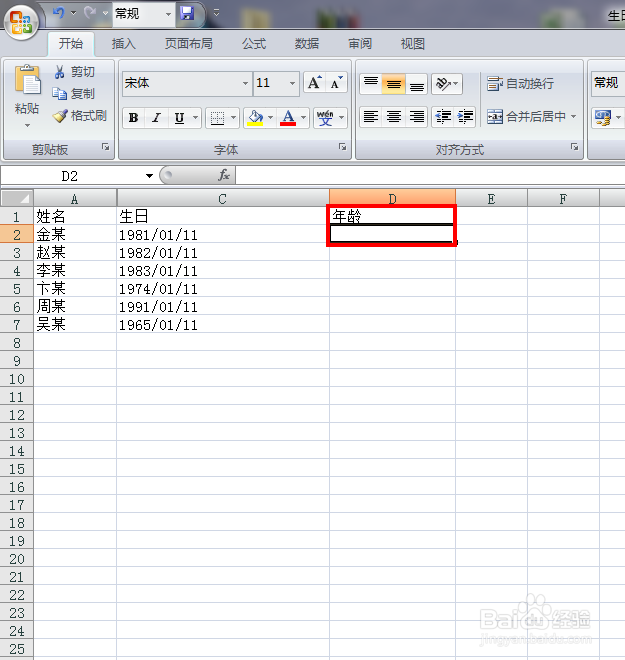Viewport: 625px width, 660px height.
Task: Switch to the 插入 tab
Action: tap(123, 43)
